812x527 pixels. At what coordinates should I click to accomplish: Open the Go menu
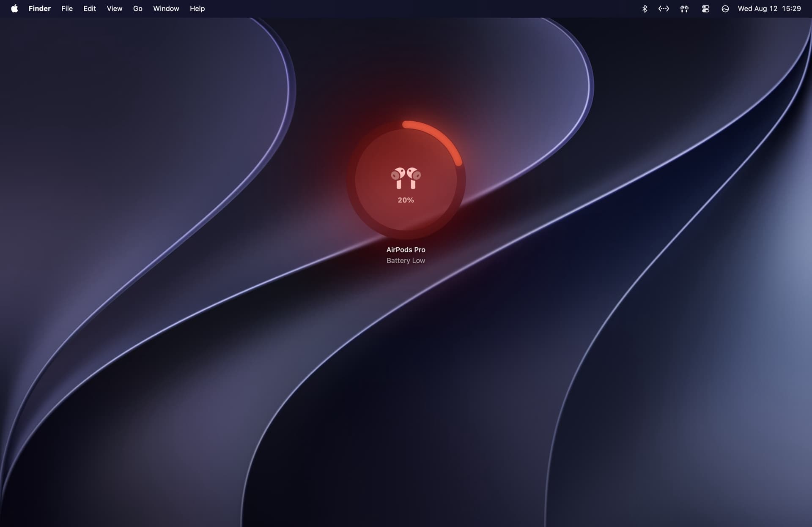point(138,8)
